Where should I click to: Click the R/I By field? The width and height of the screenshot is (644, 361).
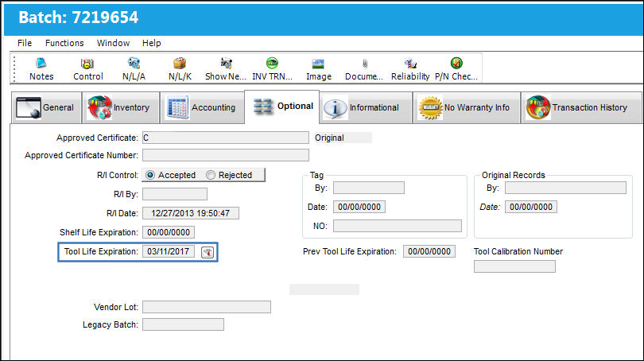pyautogui.click(x=175, y=194)
